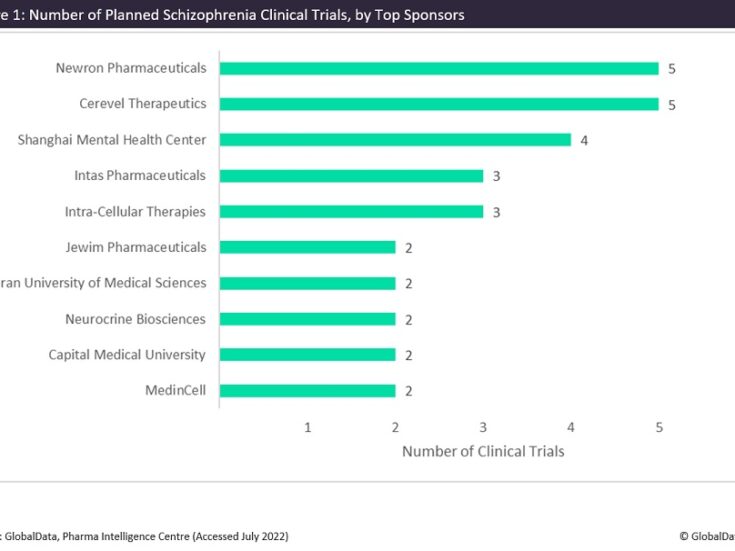
Task: Click the Intra-Cellular Therapies bar
Action: pos(351,212)
